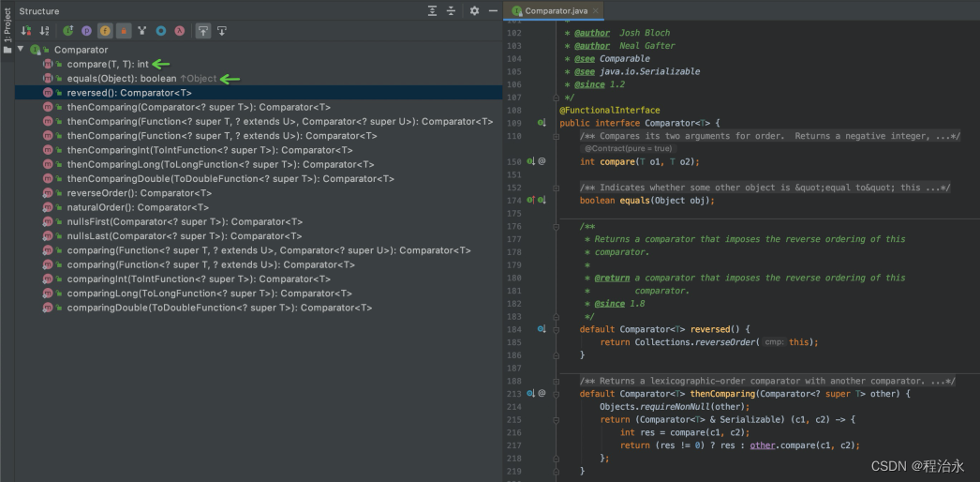Image resolution: width=980 pixels, height=482 pixels.
Task: Collapse reversed() method fold on line 184
Action: point(556,329)
